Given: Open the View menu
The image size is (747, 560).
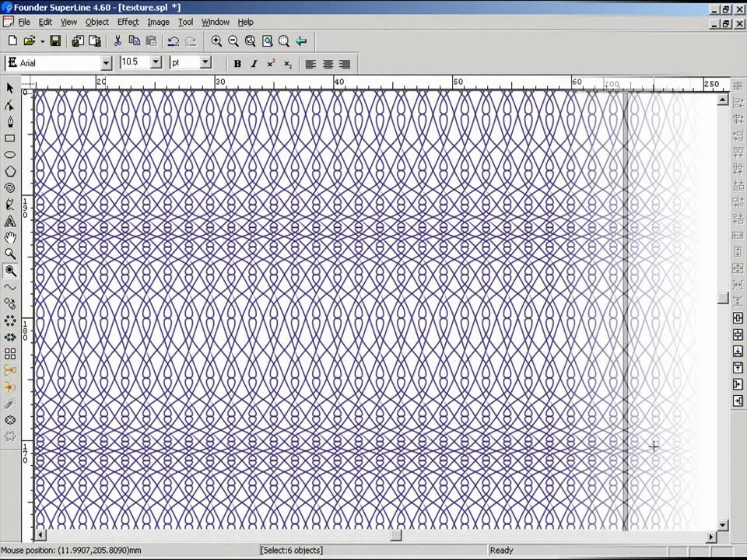Looking at the screenshot, I should pyautogui.click(x=68, y=22).
